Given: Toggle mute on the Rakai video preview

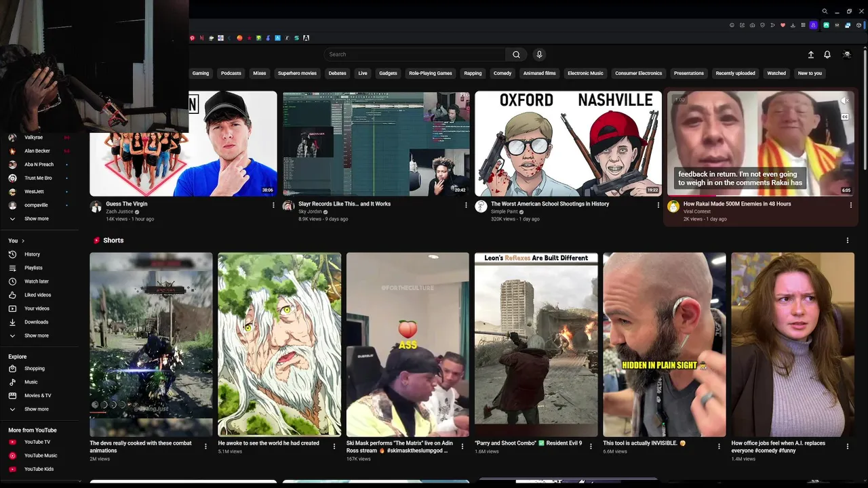Looking at the screenshot, I should pos(845,101).
